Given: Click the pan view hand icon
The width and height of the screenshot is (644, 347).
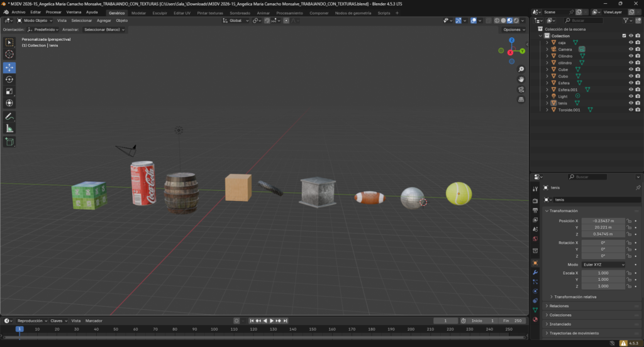Looking at the screenshot, I should (521, 79).
